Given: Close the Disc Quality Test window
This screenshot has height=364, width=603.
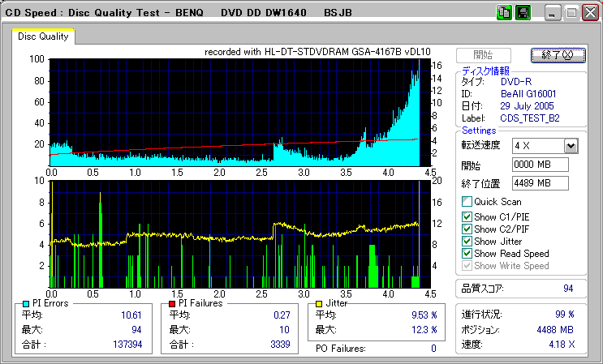Looking at the screenshot, I should click(588, 14).
